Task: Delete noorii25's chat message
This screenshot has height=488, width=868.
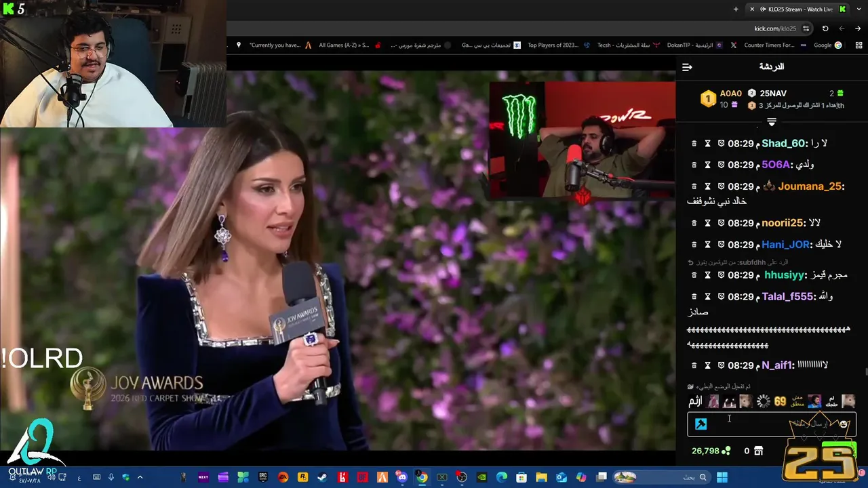Action: [x=694, y=223]
